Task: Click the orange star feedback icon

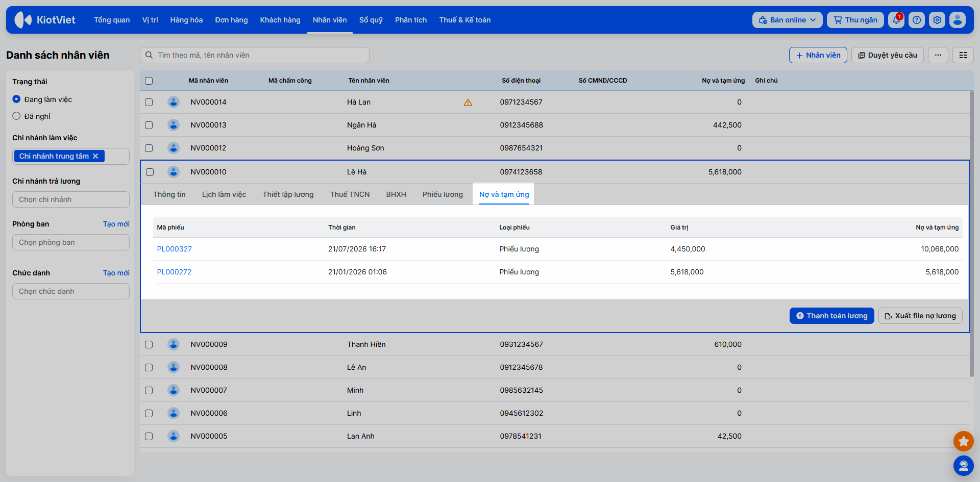Action: click(x=963, y=441)
